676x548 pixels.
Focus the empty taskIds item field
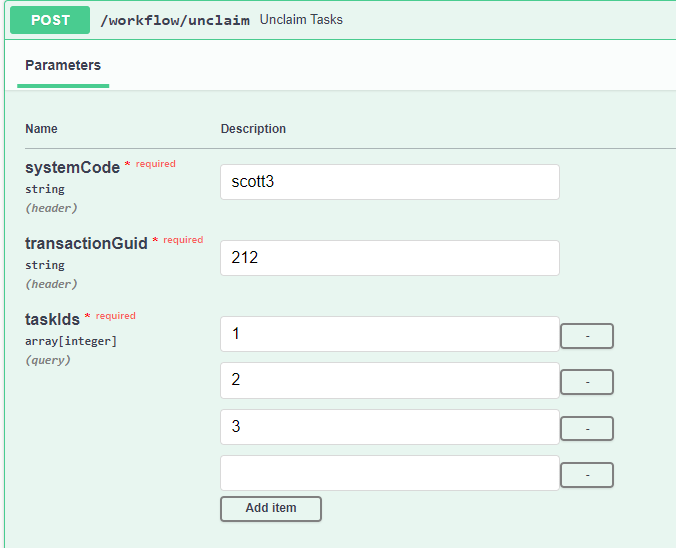coord(390,473)
